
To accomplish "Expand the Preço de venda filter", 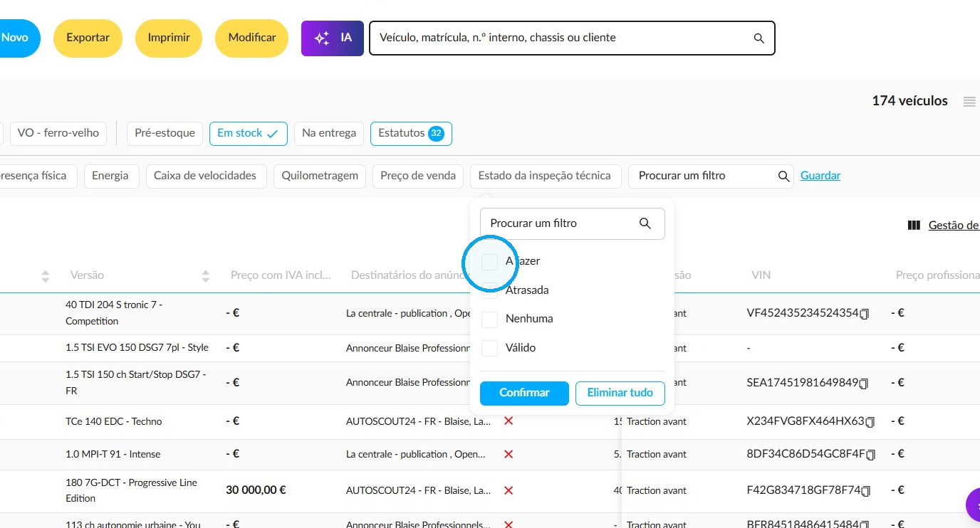I will click(418, 176).
